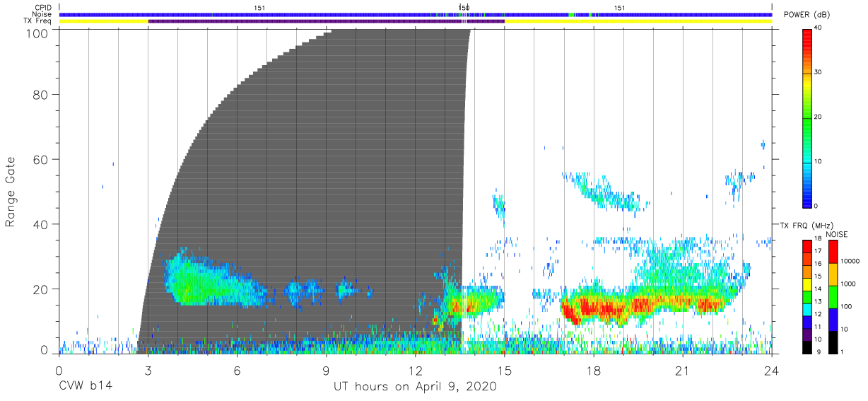868x401 pixels.
Task: Click the 'Range Gate' axis title
Action: click(x=11, y=192)
